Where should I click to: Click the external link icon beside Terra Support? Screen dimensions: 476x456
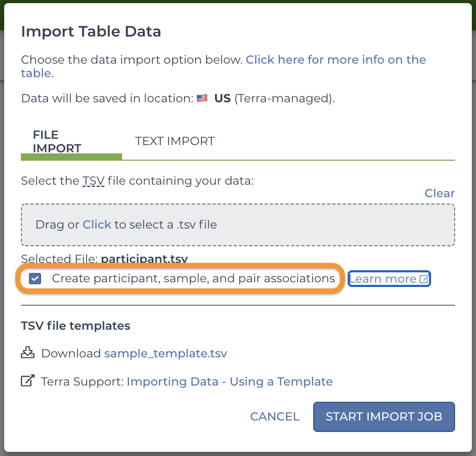(x=27, y=381)
